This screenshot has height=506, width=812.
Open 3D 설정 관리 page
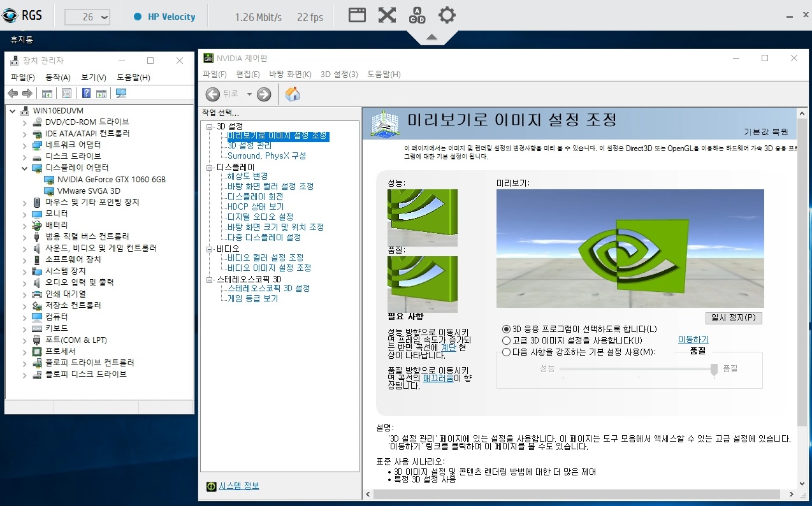[x=249, y=145]
